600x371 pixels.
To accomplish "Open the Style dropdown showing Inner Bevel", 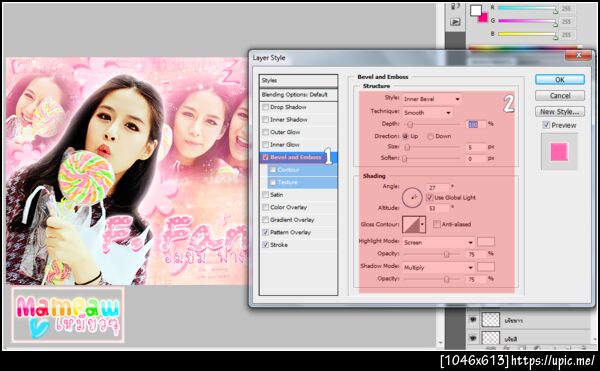I will click(432, 99).
